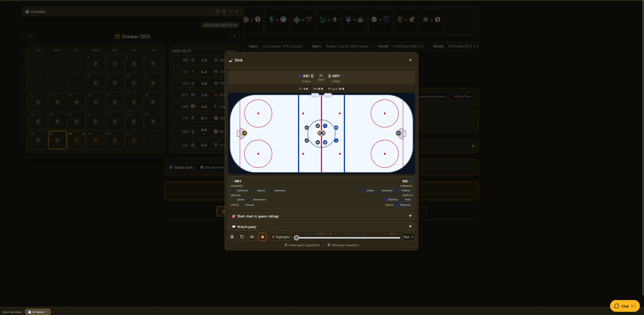
Task: Pin the Schedule window
Action: 224,11
